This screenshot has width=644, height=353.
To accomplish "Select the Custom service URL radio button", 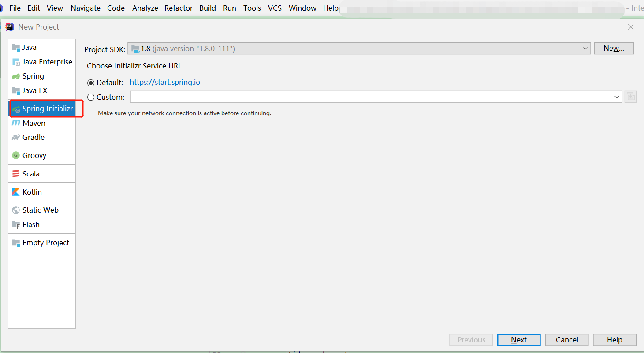I will pos(91,97).
